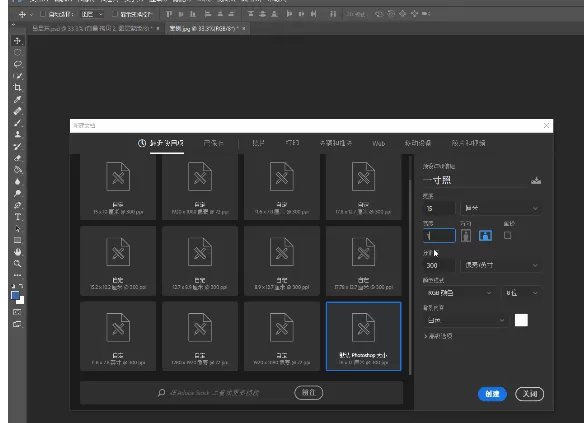Choose portrait orientation
The image size is (584, 423).
pos(466,236)
